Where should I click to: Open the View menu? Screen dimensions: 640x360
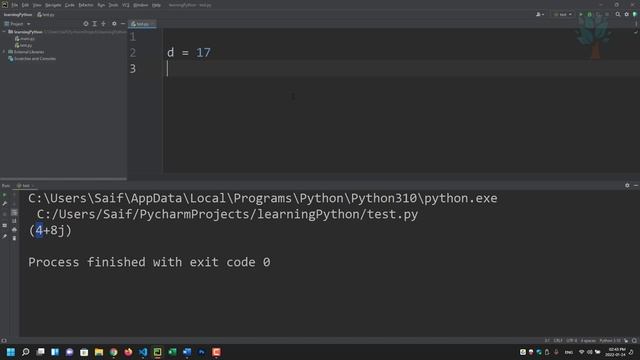37,5
